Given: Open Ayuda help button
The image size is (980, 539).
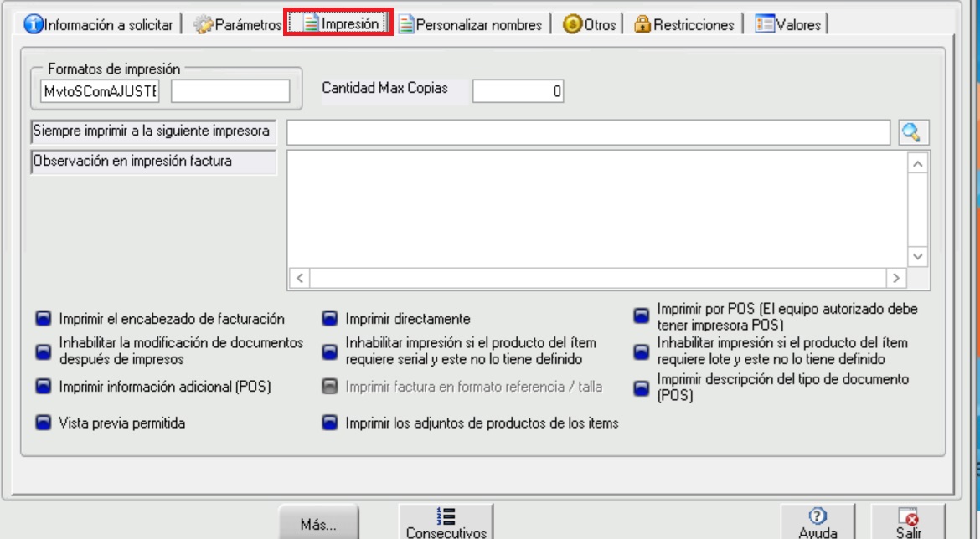Looking at the screenshot, I should [x=818, y=522].
